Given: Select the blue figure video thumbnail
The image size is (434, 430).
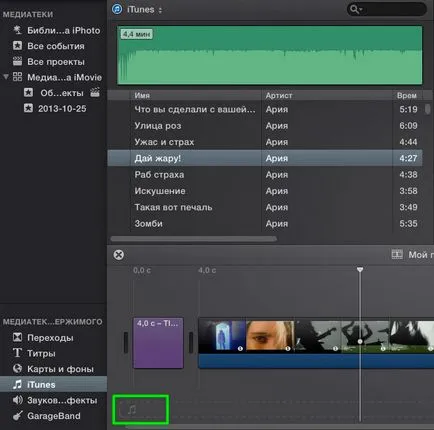Looking at the screenshot, I should (222, 336).
